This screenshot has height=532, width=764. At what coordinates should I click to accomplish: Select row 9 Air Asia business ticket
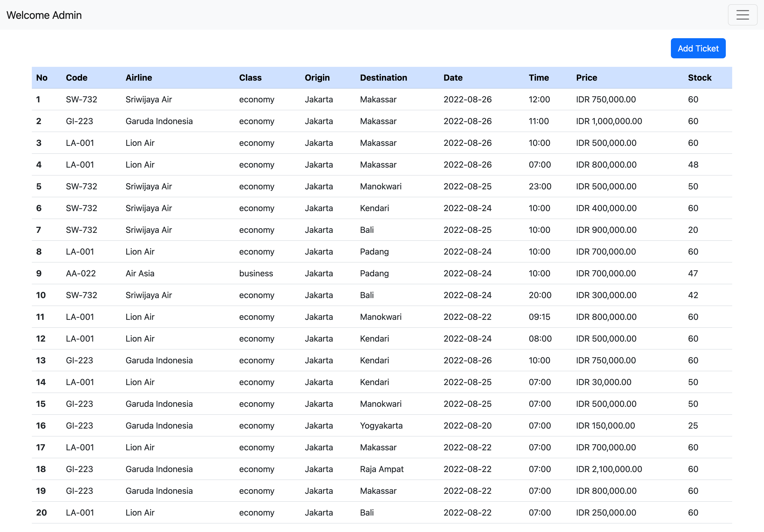(140, 273)
